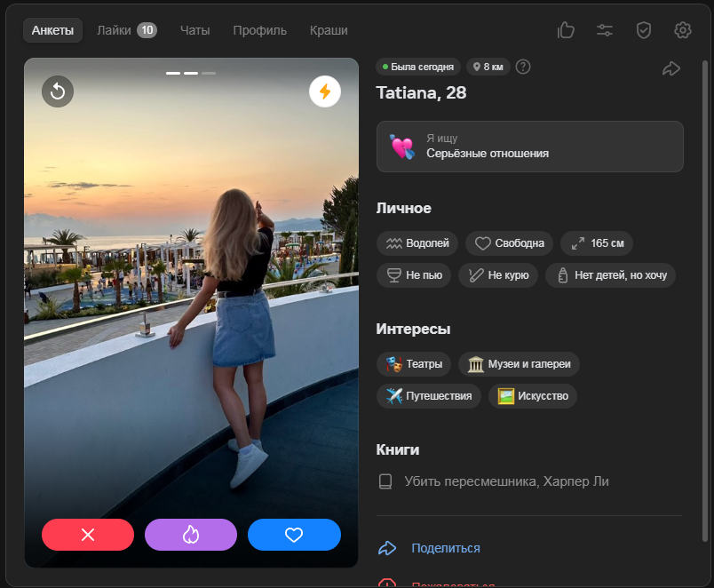
Task: Click the vertical scrollbar on the right
Action: [706, 293]
